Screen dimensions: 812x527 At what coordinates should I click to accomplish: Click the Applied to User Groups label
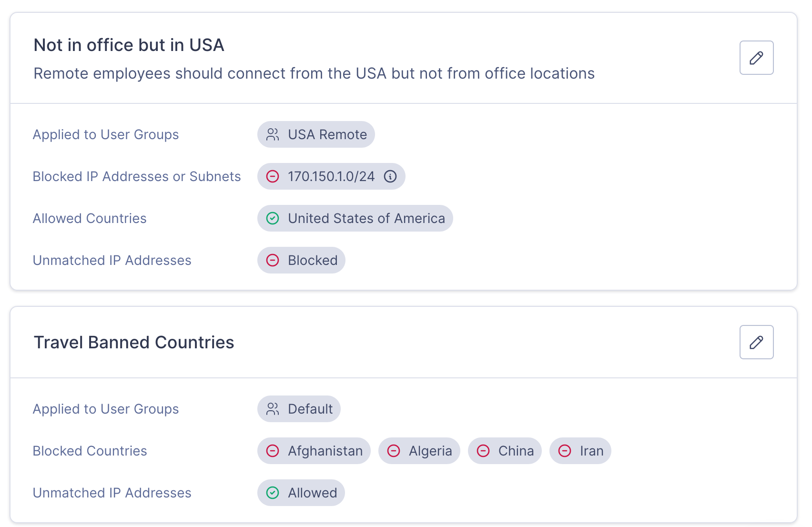pyautogui.click(x=106, y=134)
